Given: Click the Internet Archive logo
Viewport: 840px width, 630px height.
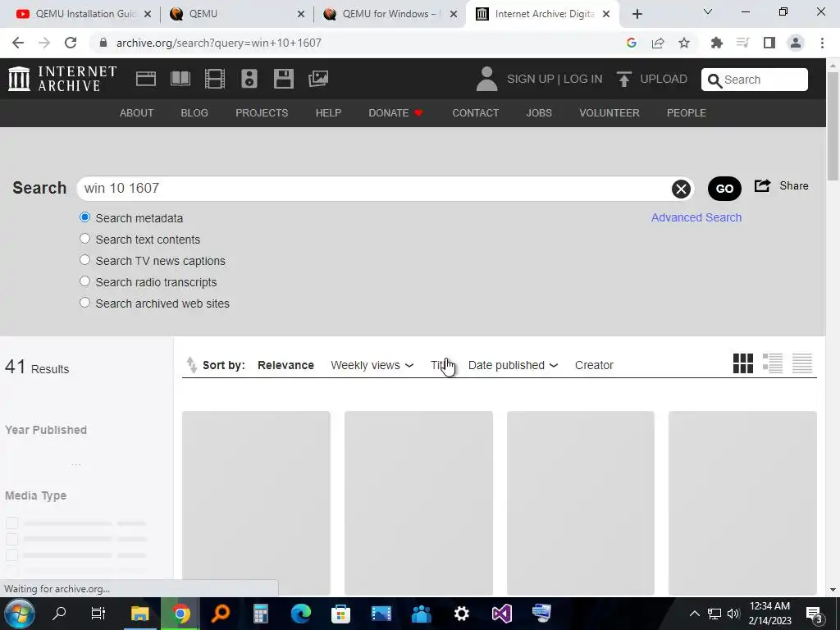Looking at the screenshot, I should click(62, 79).
